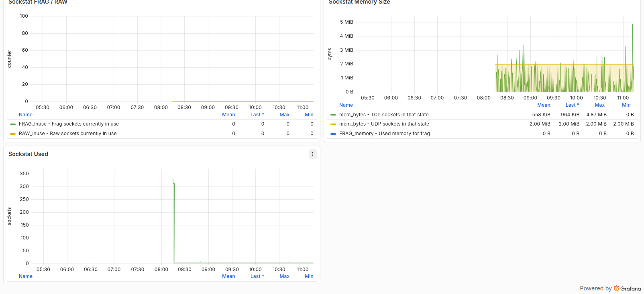This screenshot has height=294, width=644.
Task: Sort Memory Size legend by Max
Action: [600, 105]
